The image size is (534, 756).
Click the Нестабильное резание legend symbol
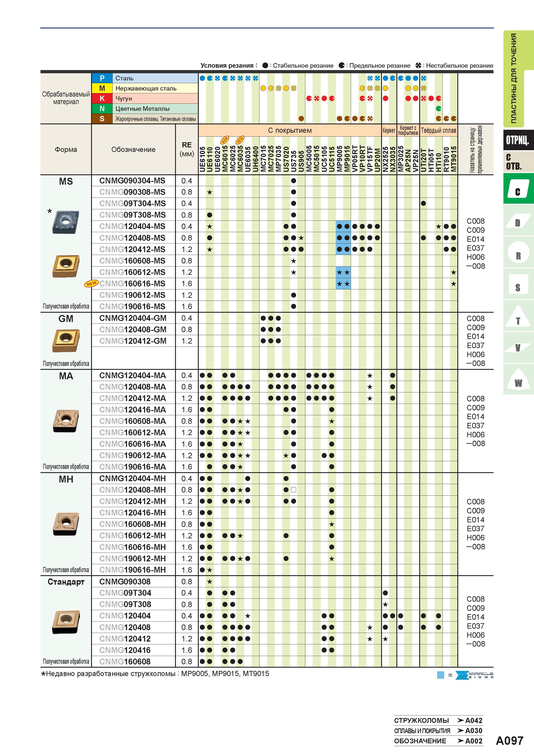[418, 66]
